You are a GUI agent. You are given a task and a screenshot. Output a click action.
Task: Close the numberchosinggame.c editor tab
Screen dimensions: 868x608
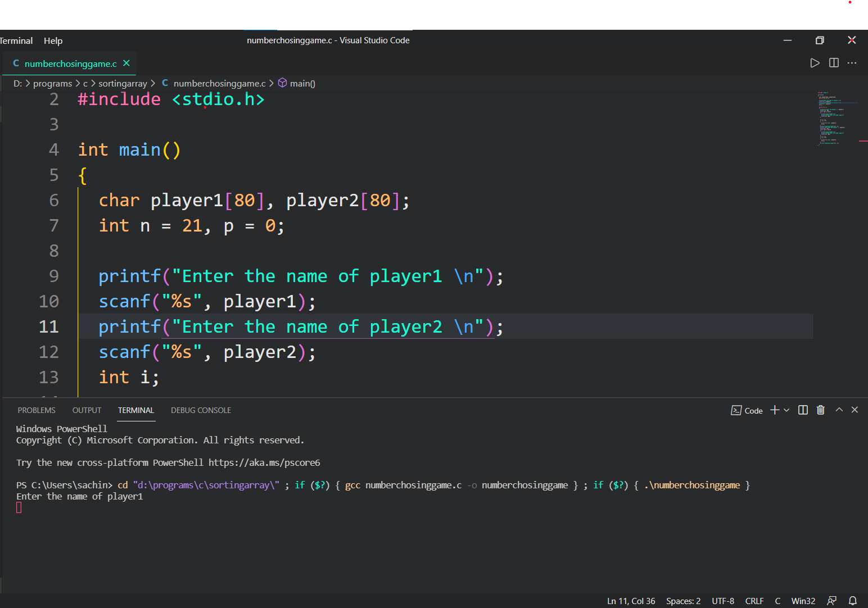[126, 63]
